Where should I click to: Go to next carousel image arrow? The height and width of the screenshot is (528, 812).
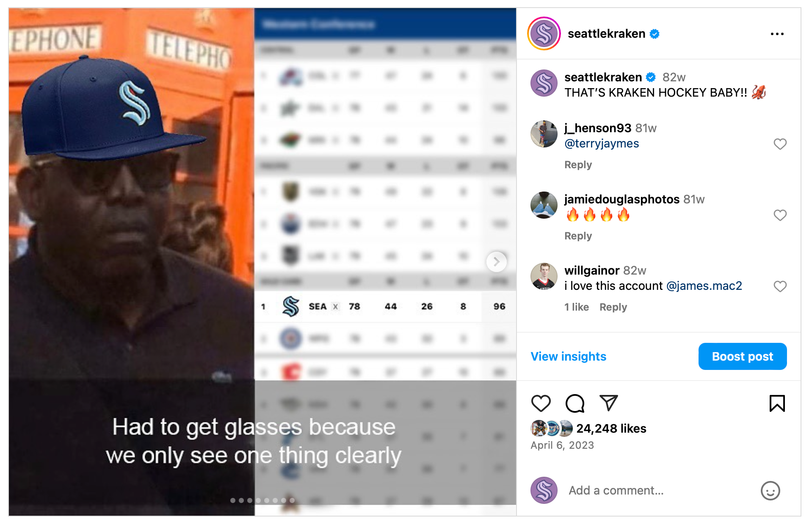[x=496, y=262]
